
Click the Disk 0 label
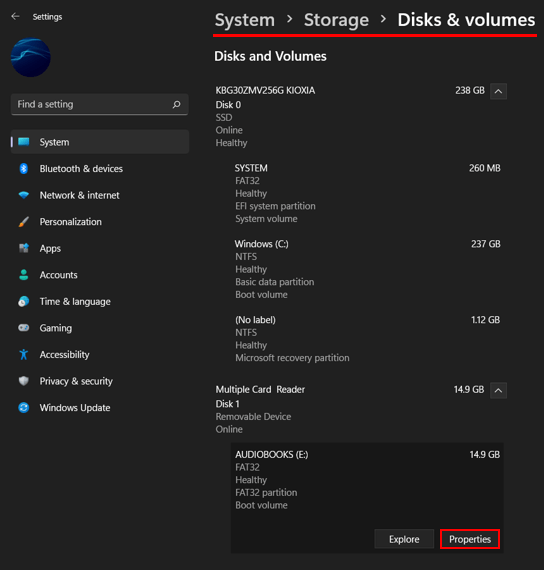point(228,105)
